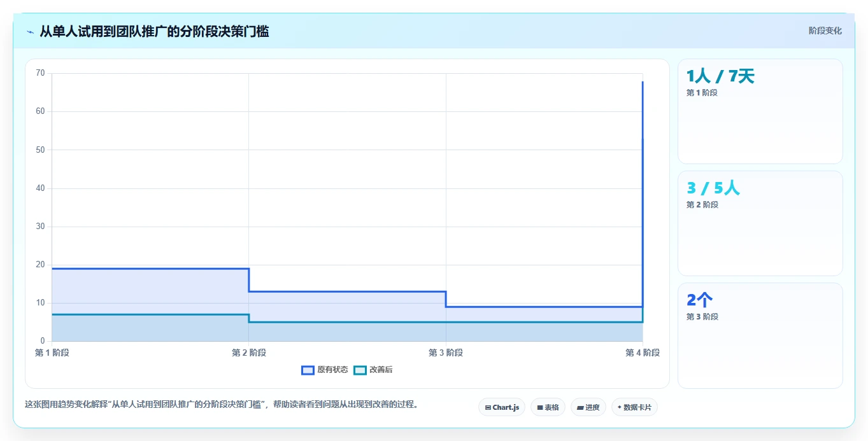Click the 第 2 阶段 axis label

click(249, 353)
